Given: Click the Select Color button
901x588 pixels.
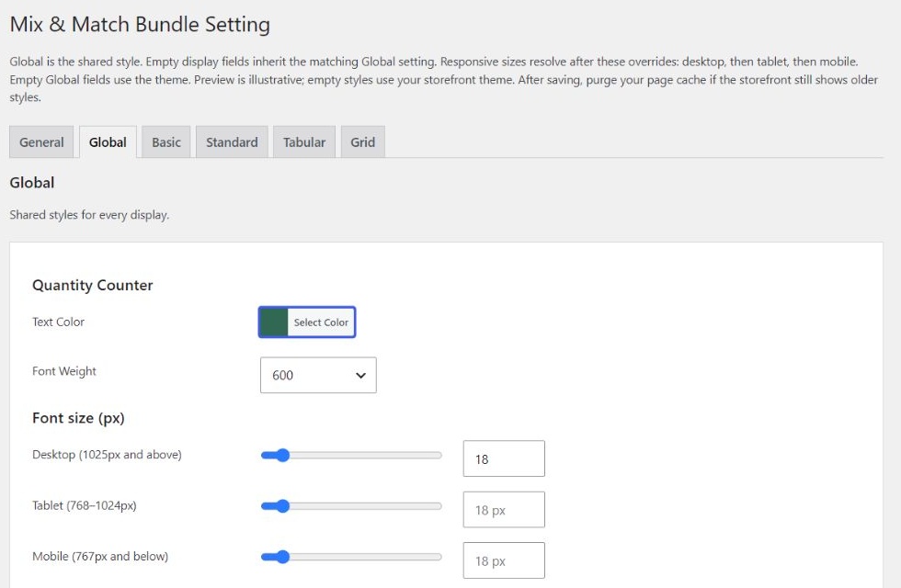Looking at the screenshot, I should coord(321,322).
